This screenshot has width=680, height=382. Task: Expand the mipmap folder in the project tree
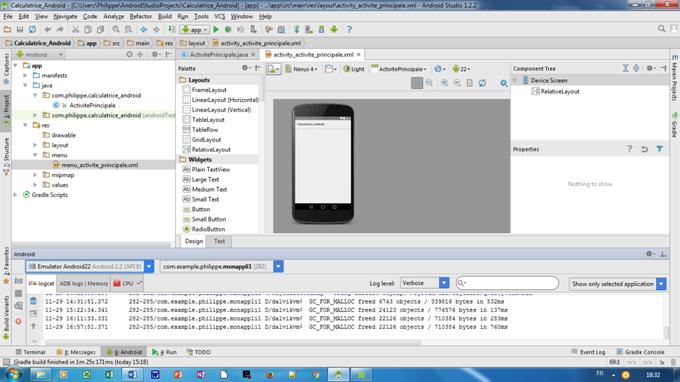(x=35, y=175)
